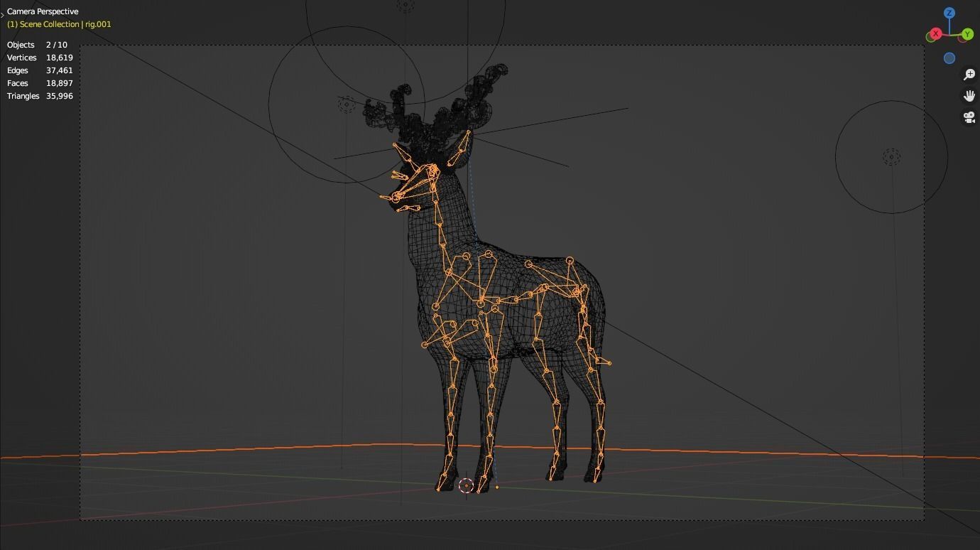The height and width of the screenshot is (550, 980).
Task: Click the Faces value '18,897'
Action: (x=60, y=83)
